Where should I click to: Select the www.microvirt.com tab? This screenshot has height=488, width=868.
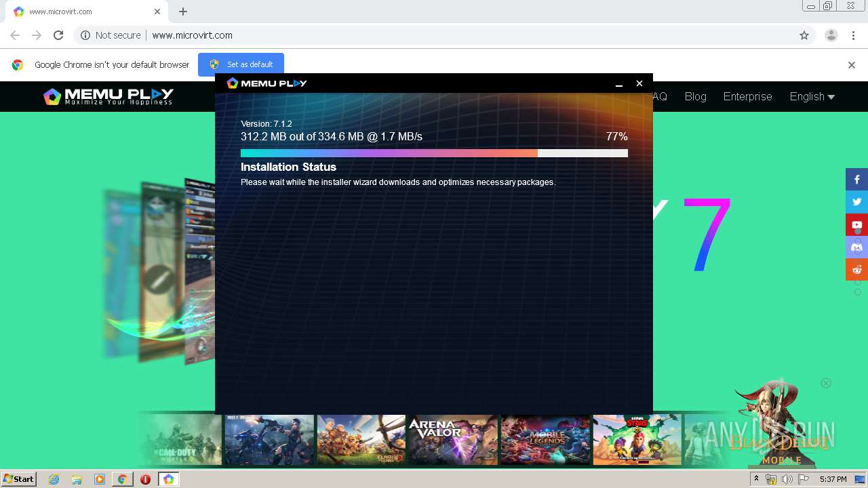pos(88,12)
